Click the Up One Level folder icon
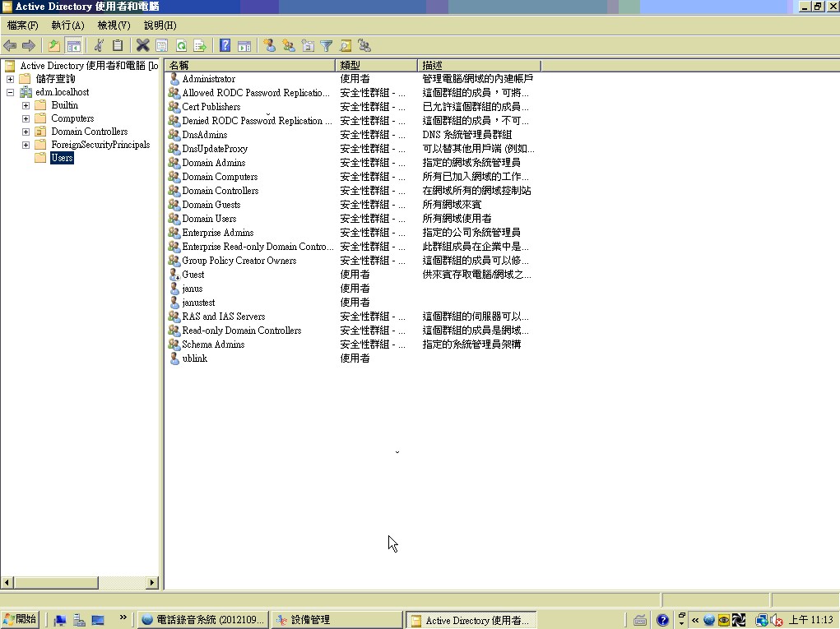The width and height of the screenshot is (840, 629). click(54, 46)
